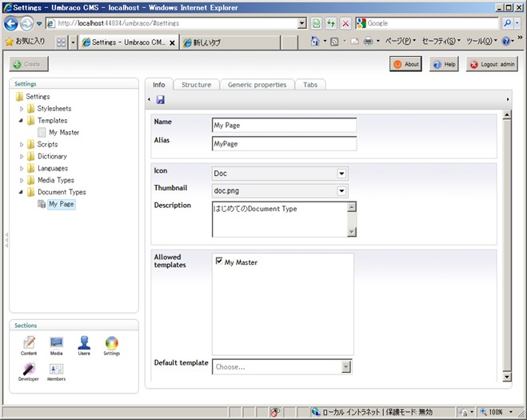Click the Save disk icon in toolbar
Viewport: 527px width, 420px height.
[160, 99]
